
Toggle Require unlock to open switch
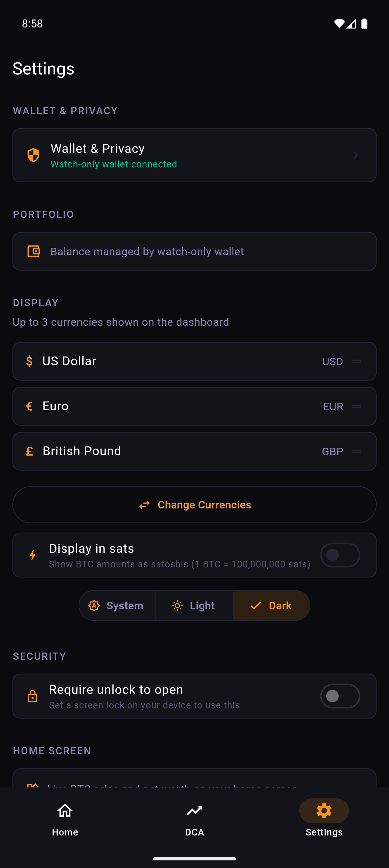[340, 696]
